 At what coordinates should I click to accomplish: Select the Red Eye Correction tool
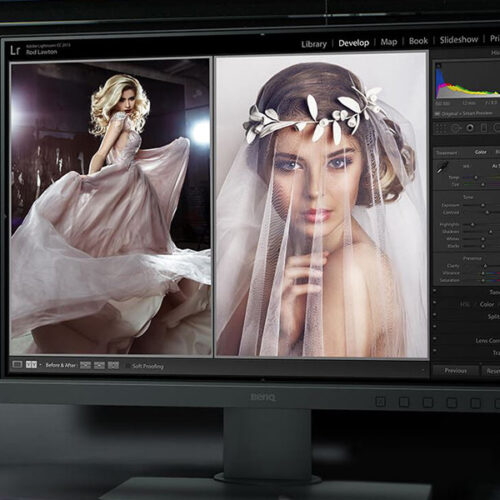pos(470,128)
